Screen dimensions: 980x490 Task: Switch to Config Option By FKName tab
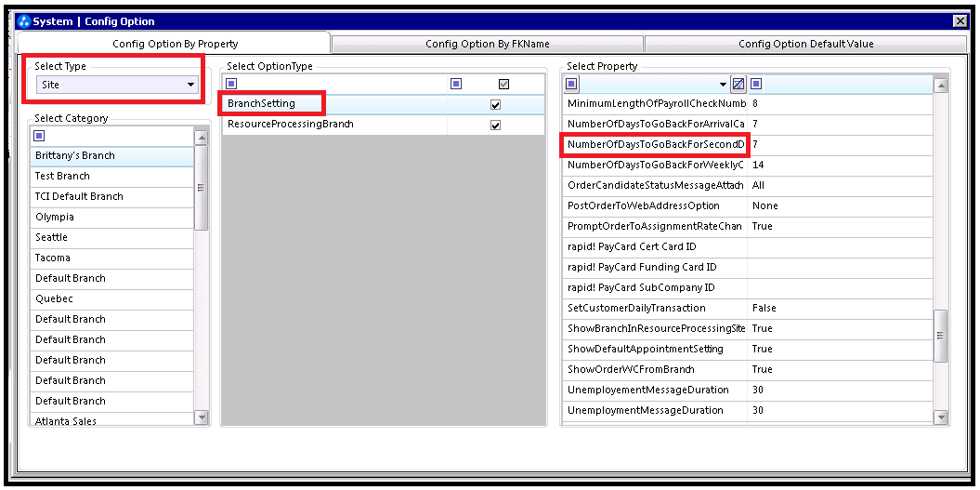488,44
